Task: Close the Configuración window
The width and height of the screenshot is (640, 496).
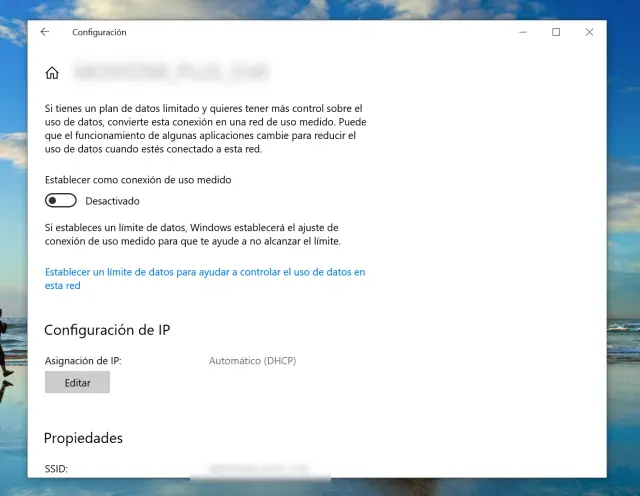Action: pos(589,32)
